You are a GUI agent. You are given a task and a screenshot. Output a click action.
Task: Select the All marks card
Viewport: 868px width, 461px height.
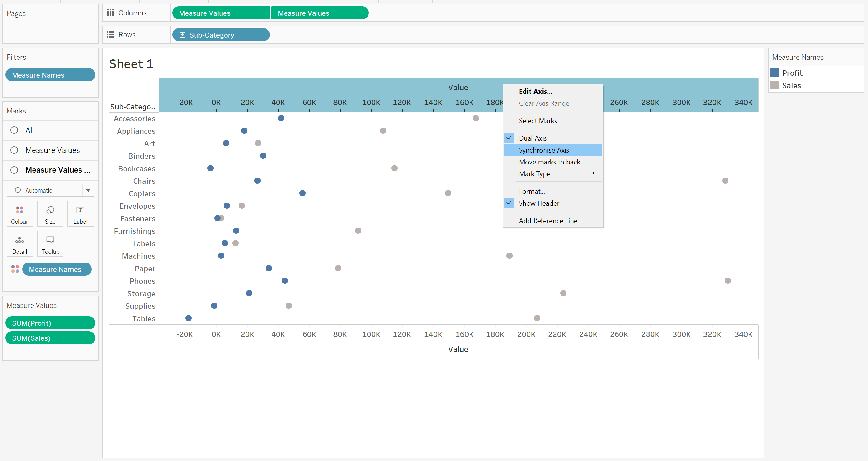point(30,130)
